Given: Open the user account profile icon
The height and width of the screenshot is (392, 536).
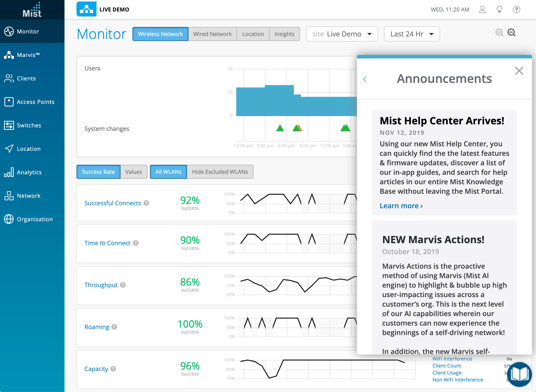Looking at the screenshot, I should tap(482, 9).
